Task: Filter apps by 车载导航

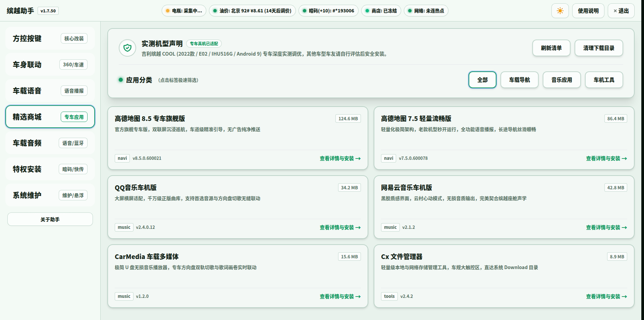Action: tap(519, 80)
